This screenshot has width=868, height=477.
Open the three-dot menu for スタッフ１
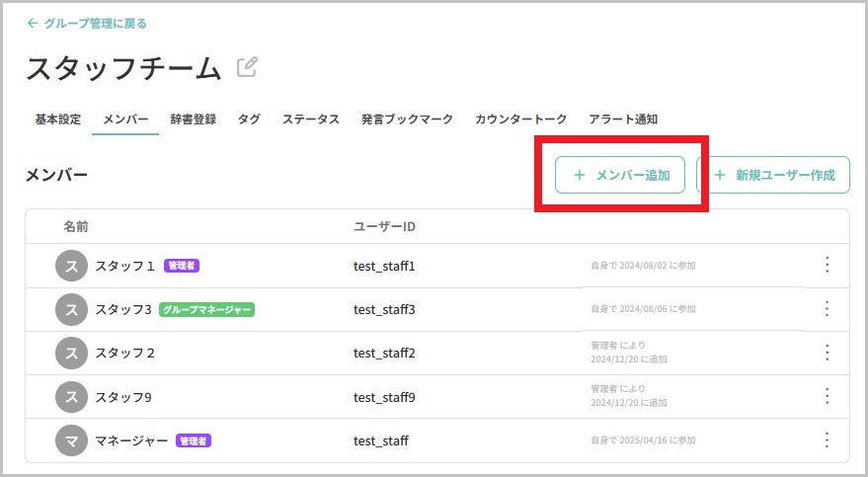[x=828, y=266]
